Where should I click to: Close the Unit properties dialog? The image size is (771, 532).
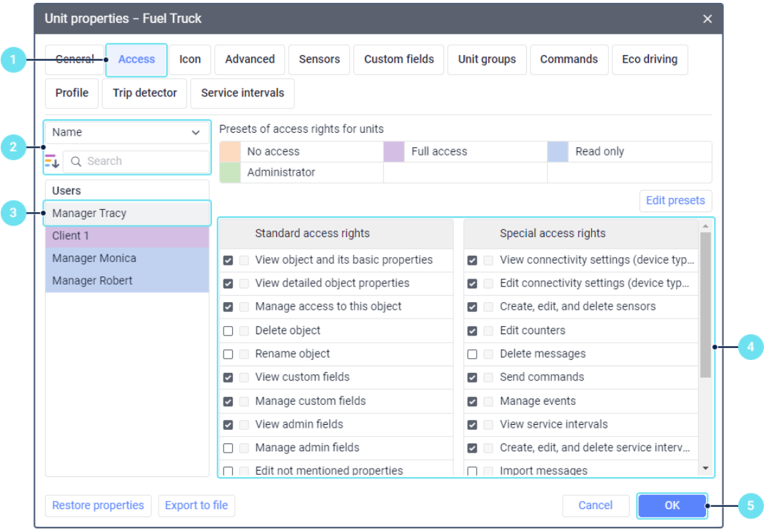707,19
